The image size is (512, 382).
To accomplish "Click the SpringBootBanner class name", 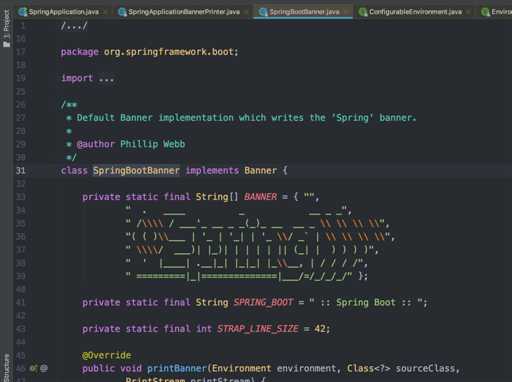I will pos(136,171).
